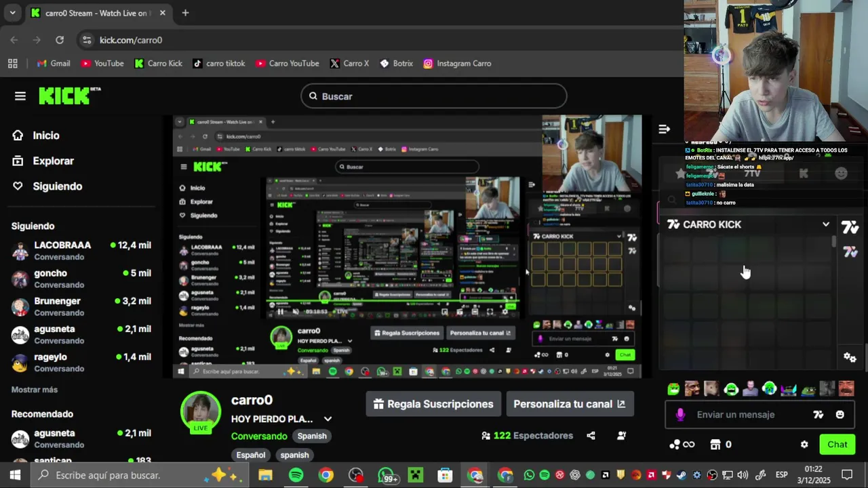Image resolution: width=868 pixels, height=488 pixels.
Task: Click the green KICK logo
Action: coord(69,96)
